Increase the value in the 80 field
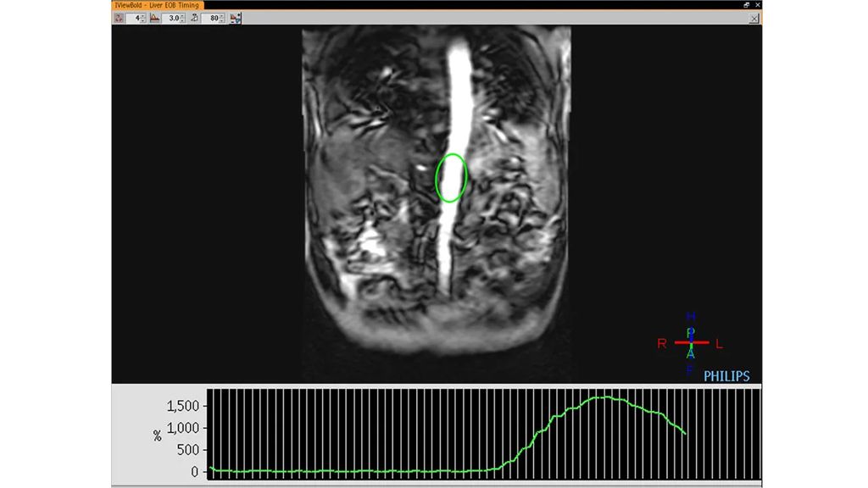The image size is (868, 488). [x=223, y=16]
